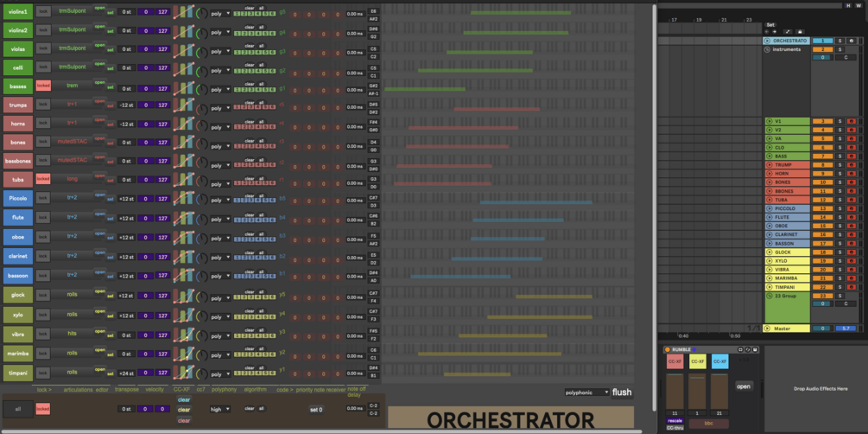This screenshot has width=868, height=434.
Task: Go to previous locator arrow
Action: [x=767, y=32]
